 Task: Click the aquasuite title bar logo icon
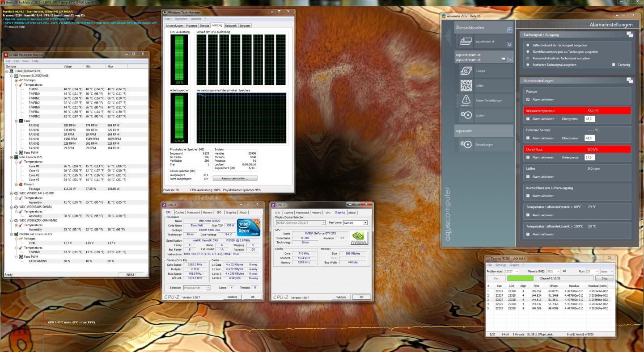pos(444,16)
